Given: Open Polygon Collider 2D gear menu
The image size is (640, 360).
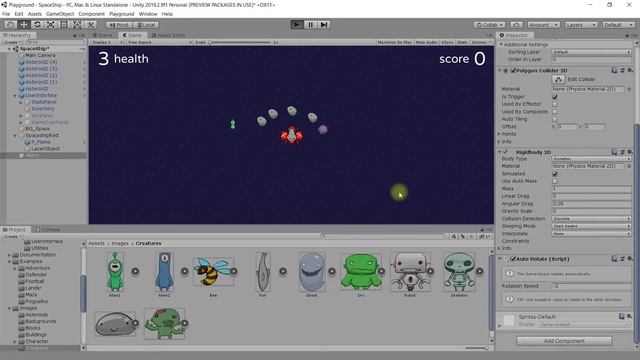Looking at the screenshot, I should coord(630,70).
